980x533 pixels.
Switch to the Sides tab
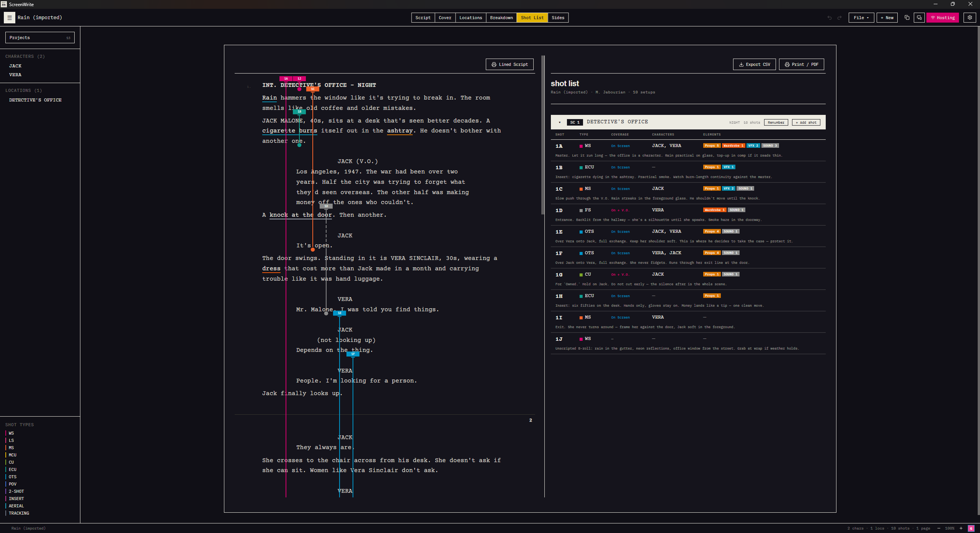pyautogui.click(x=558, y=18)
